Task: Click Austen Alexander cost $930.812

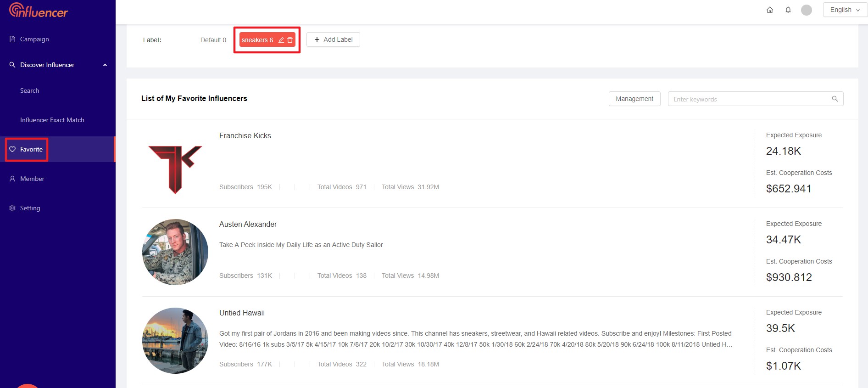Action: [x=789, y=277]
